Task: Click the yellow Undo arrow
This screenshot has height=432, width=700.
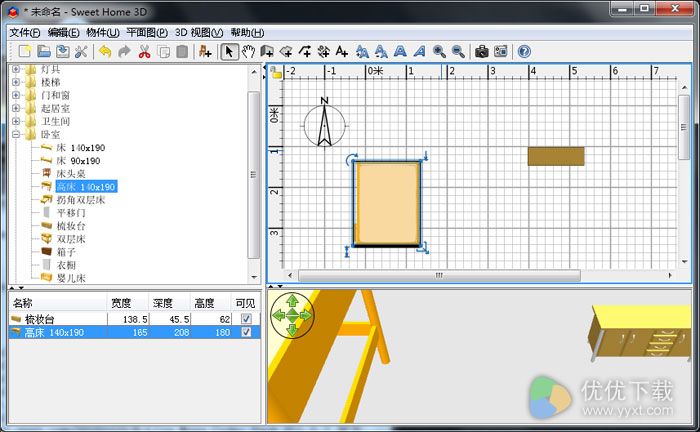Action: click(105, 52)
